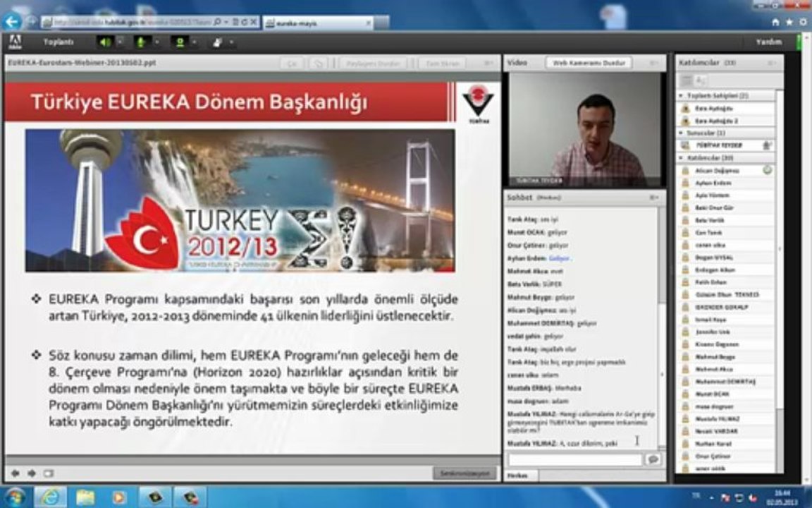Go to the next slide arrow
812x508 pixels.
pos(32,473)
